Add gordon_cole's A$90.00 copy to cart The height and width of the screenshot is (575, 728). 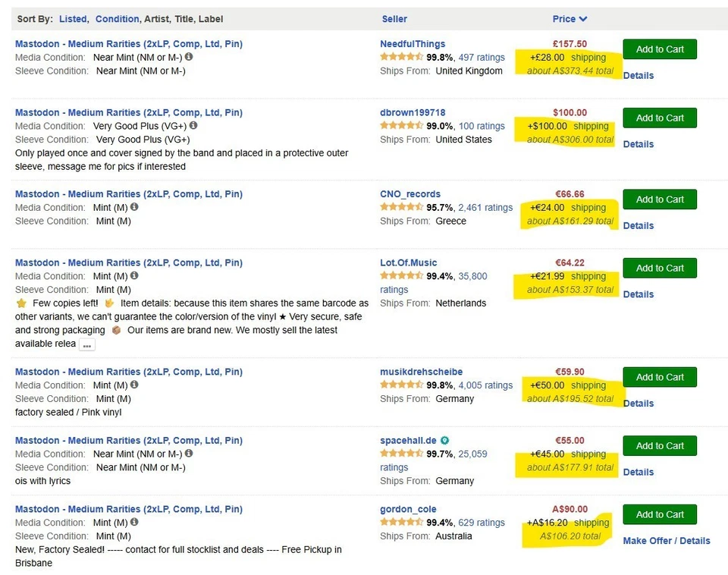(659, 514)
